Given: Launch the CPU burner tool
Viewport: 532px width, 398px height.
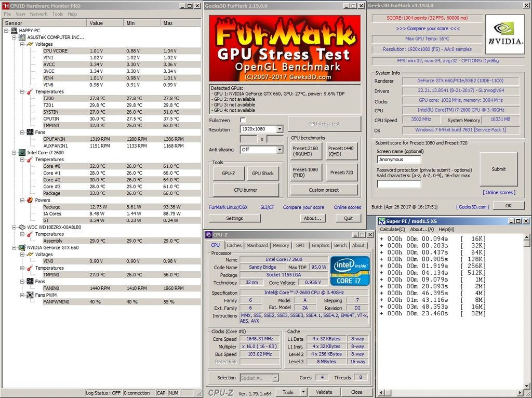Looking at the screenshot, I should tap(246, 190).
